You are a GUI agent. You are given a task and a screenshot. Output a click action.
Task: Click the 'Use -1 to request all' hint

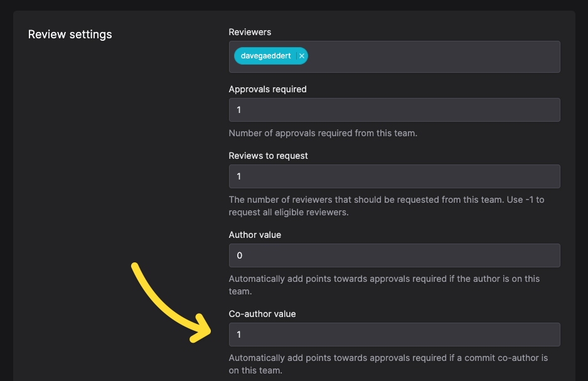pyautogui.click(x=387, y=206)
